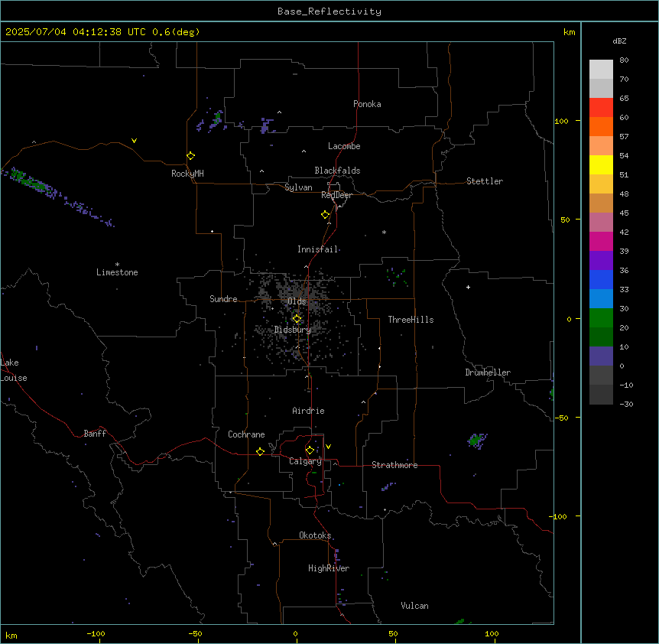Click the Didsbury town label

(293, 330)
